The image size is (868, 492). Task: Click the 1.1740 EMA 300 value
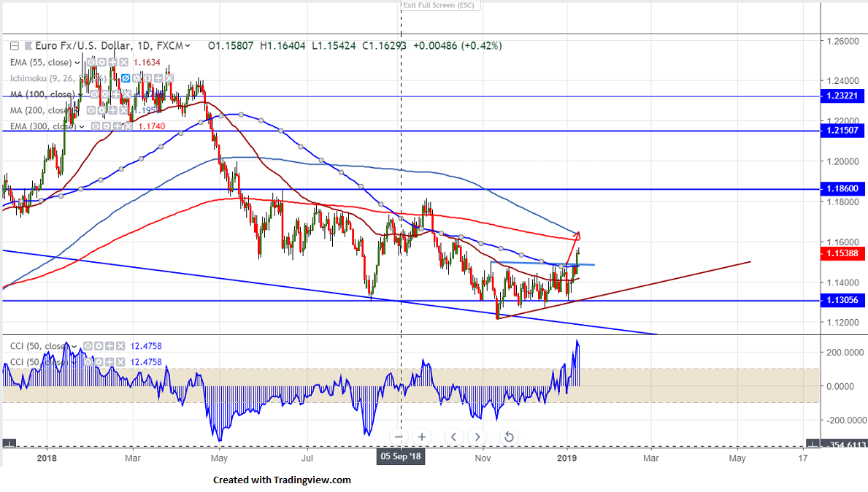(x=152, y=127)
